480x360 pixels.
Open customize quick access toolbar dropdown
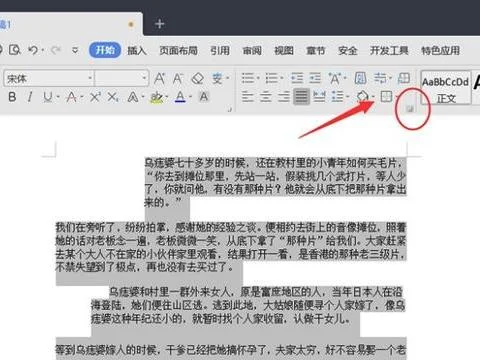75,51
